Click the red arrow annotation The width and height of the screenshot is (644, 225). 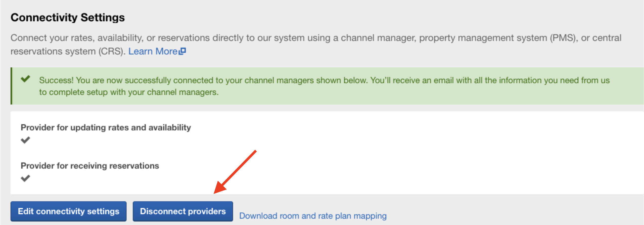click(235, 172)
